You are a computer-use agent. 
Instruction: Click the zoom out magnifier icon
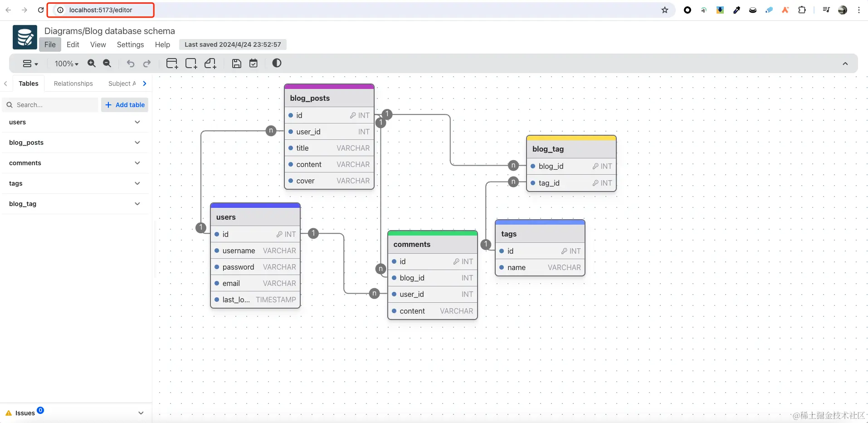click(107, 64)
